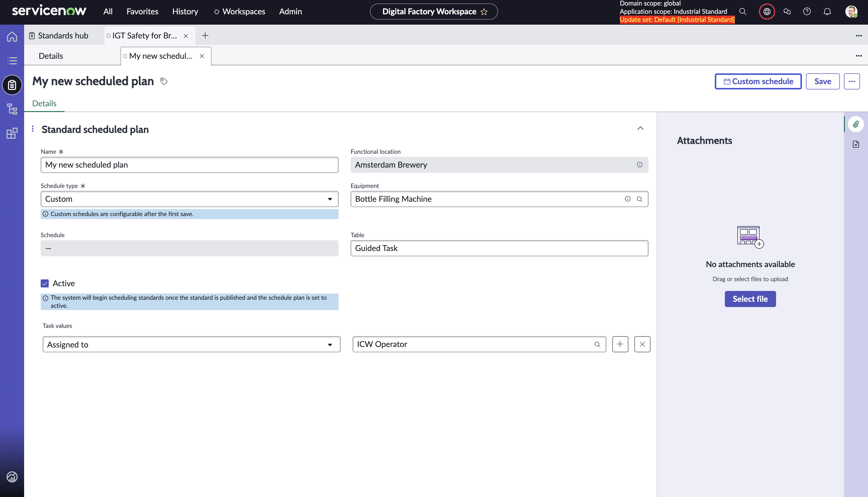
Task: Click the ServiceNow logo
Action: click(49, 11)
